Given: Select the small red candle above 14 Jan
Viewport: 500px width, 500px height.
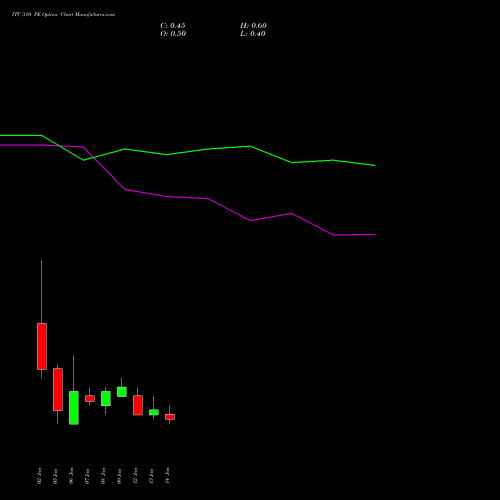Looking at the screenshot, I should (170, 417).
